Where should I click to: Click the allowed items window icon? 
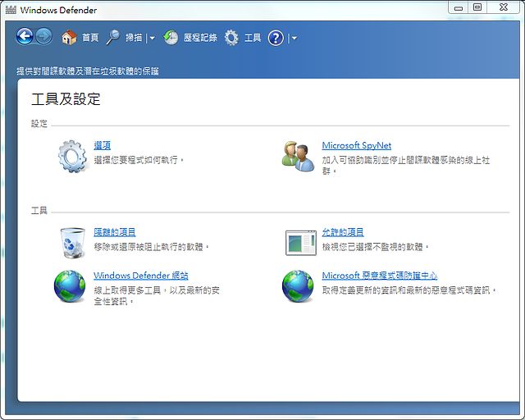(x=301, y=243)
